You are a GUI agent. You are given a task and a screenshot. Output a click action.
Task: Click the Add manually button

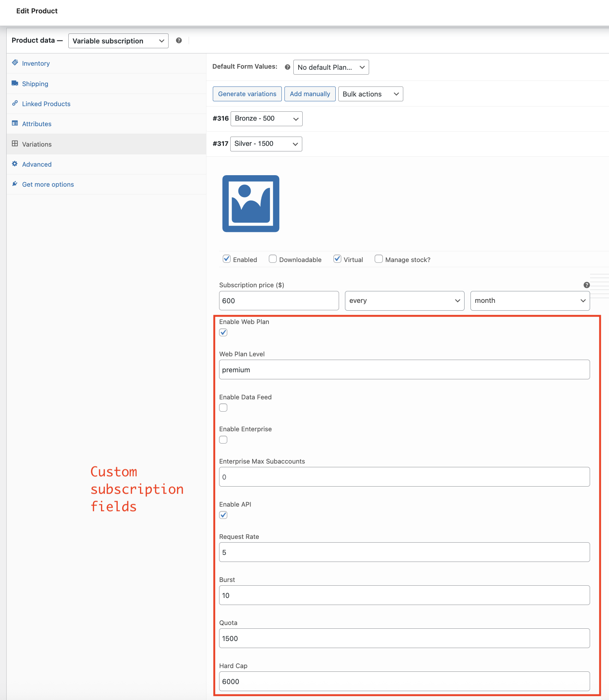[x=310, y=94]
